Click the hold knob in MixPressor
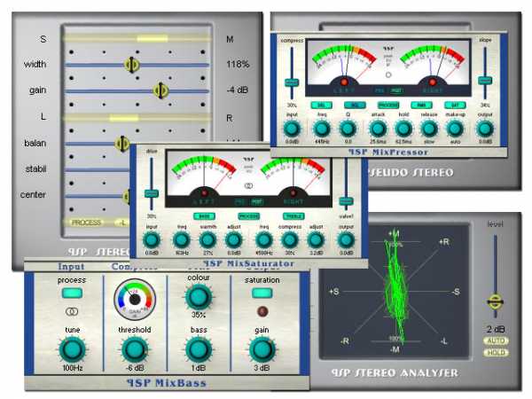The height and width of the screenshot is (399, 532). coord(403,129)
